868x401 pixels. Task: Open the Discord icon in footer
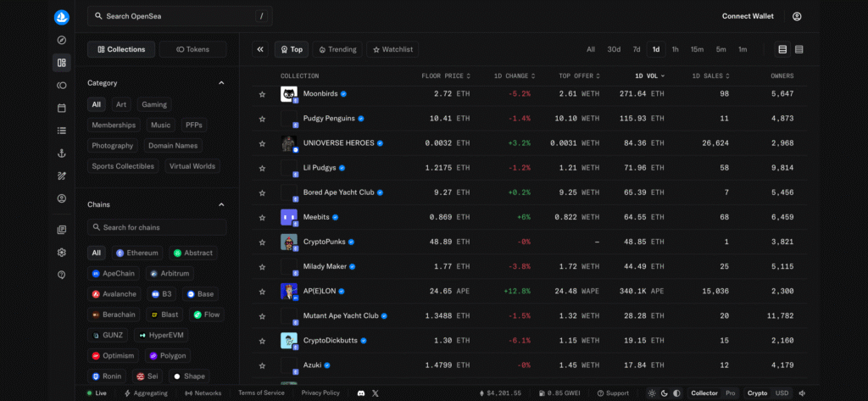click(361, 393)
